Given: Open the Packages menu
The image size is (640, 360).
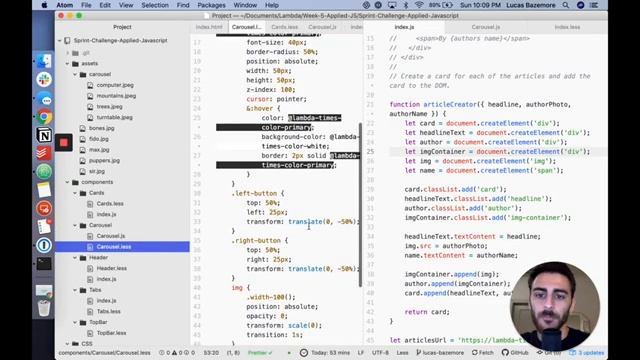Looking at the screenshot, I should click(211, 5).
